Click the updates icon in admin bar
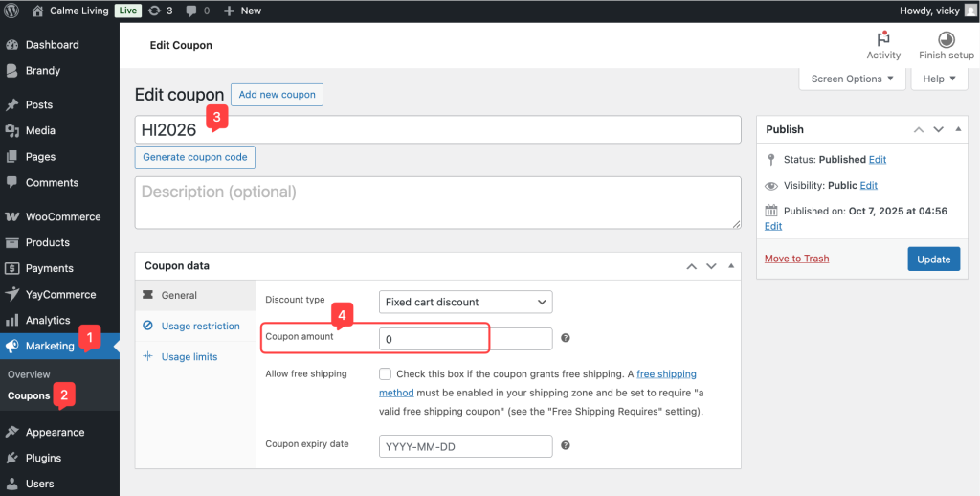The image size is (980, 496). [157, 11]
